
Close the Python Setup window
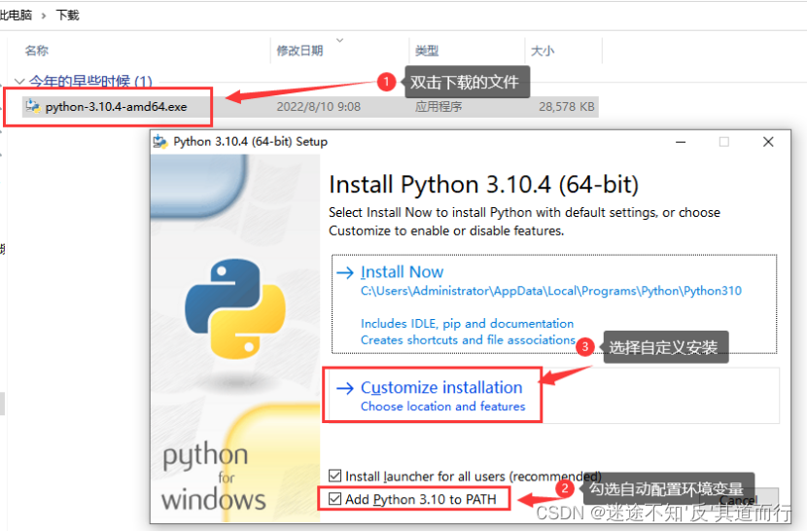click(x=768, y=142)
